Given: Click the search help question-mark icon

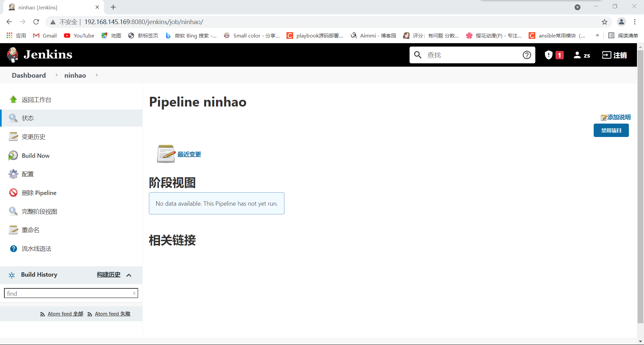Looking at the screenshot, I should (x=527, y=55).
